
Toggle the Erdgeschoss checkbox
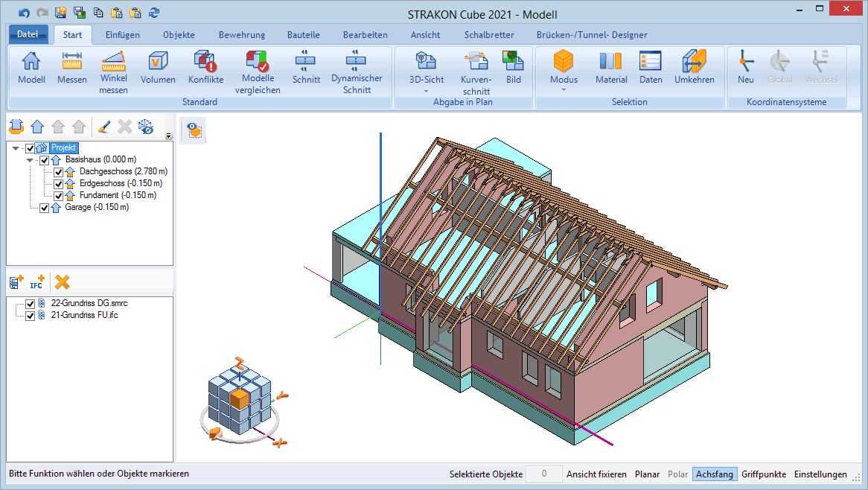point(58,184)
